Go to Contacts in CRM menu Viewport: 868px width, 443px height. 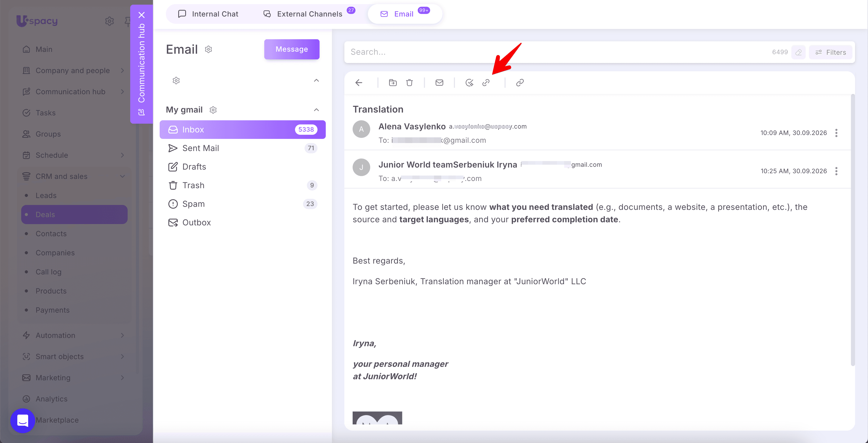coord(51,234)
